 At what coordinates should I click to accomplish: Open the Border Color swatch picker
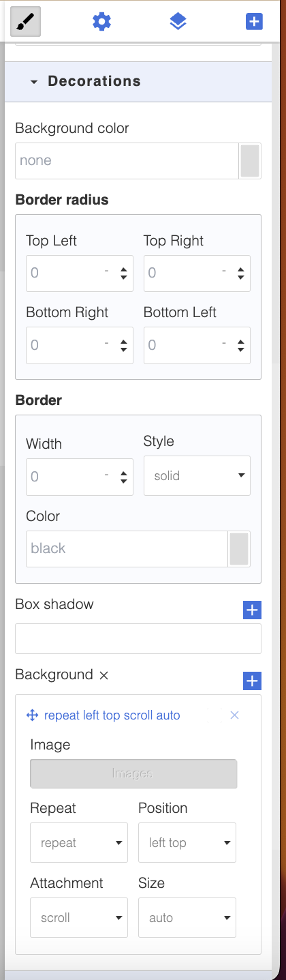click(x=239, y=549)
